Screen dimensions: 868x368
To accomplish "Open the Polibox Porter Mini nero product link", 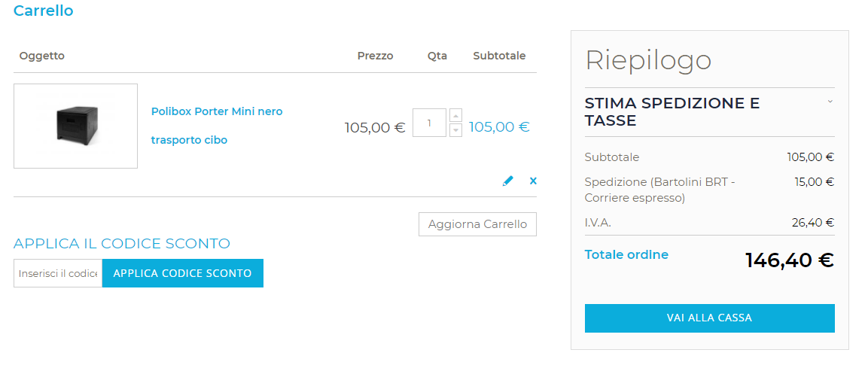I will pyautogui.click(x=217, y=111).
